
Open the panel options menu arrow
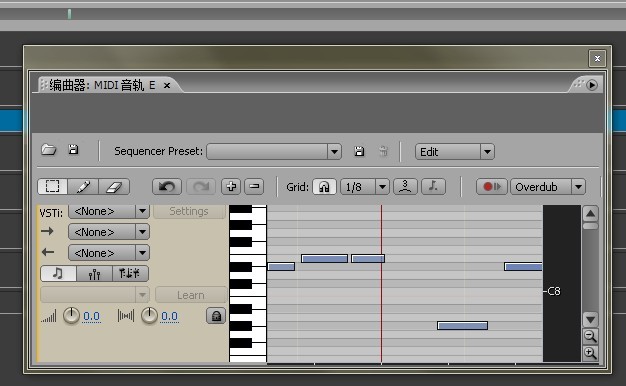pos(592,85)
